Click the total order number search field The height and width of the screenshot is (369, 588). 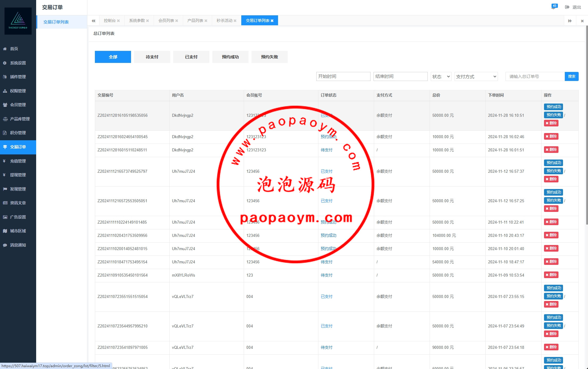[x=535, y=76]
